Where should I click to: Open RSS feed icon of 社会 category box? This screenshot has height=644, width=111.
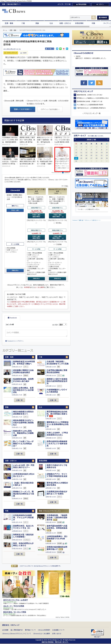[x=67, y=407]
